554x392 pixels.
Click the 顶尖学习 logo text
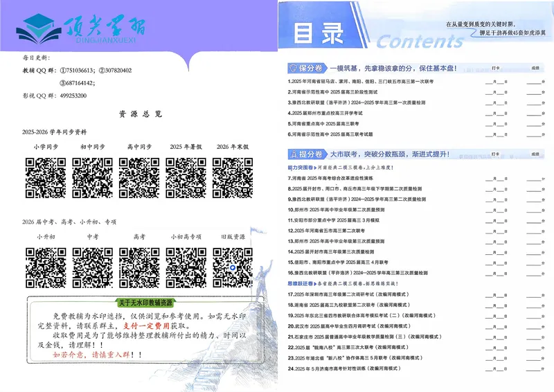pyautogui.click(x=105, y=26)
